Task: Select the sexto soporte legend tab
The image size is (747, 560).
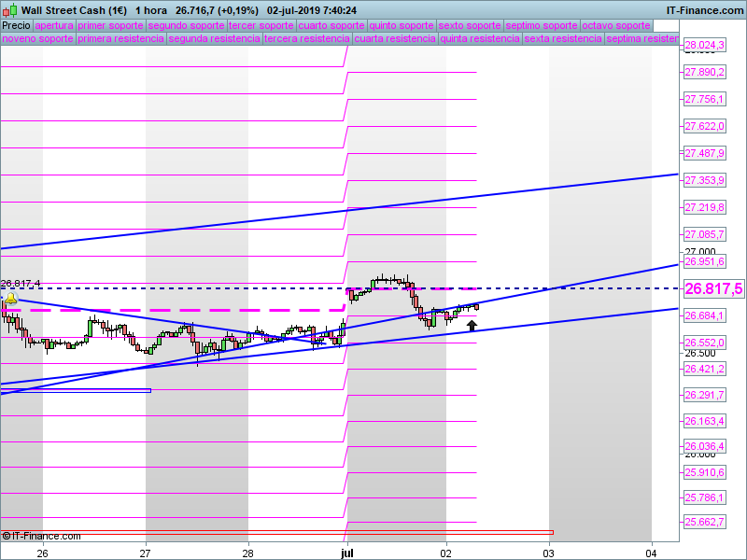Action: click(x=470, y=26)
